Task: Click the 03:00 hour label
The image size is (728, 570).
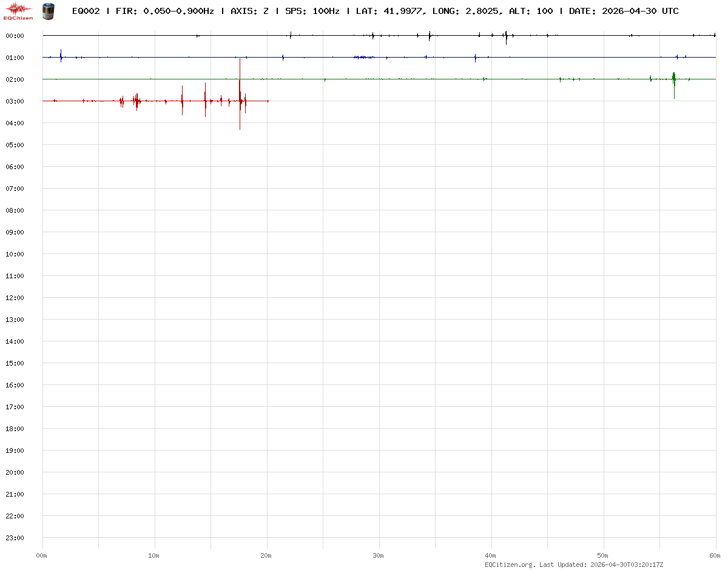Action: pos(15,101)
